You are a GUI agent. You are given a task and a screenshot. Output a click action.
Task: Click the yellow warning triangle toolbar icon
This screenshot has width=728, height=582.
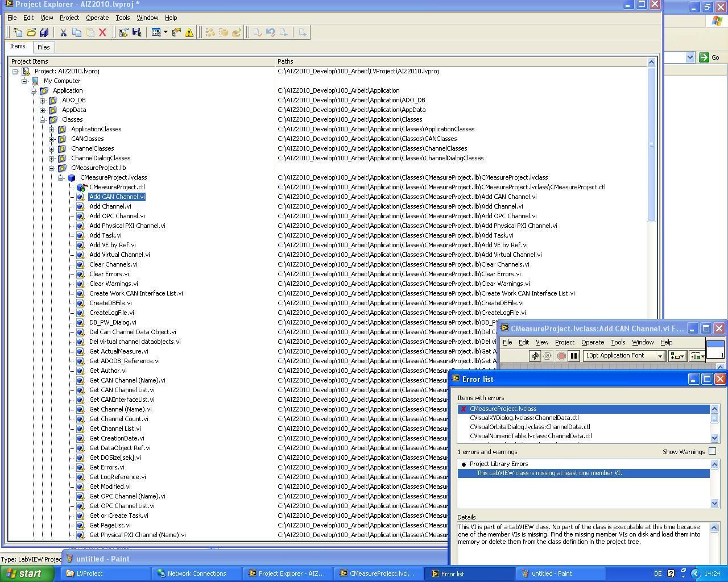tap(189, 32)
